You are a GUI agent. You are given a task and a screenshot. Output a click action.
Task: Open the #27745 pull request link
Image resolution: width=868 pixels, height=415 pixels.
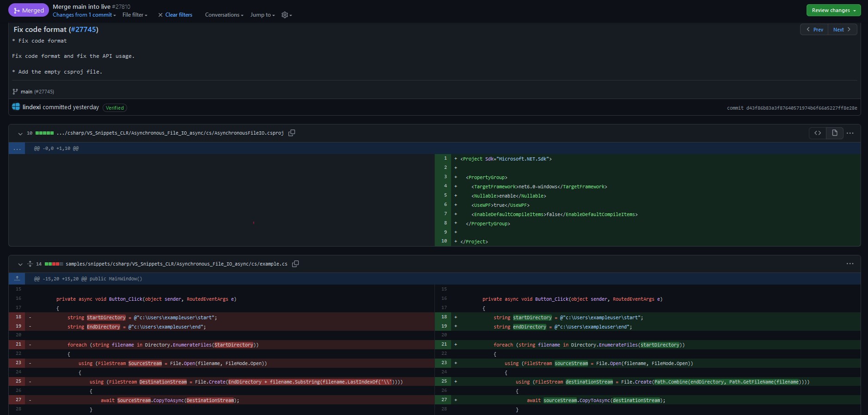point(83,29)
